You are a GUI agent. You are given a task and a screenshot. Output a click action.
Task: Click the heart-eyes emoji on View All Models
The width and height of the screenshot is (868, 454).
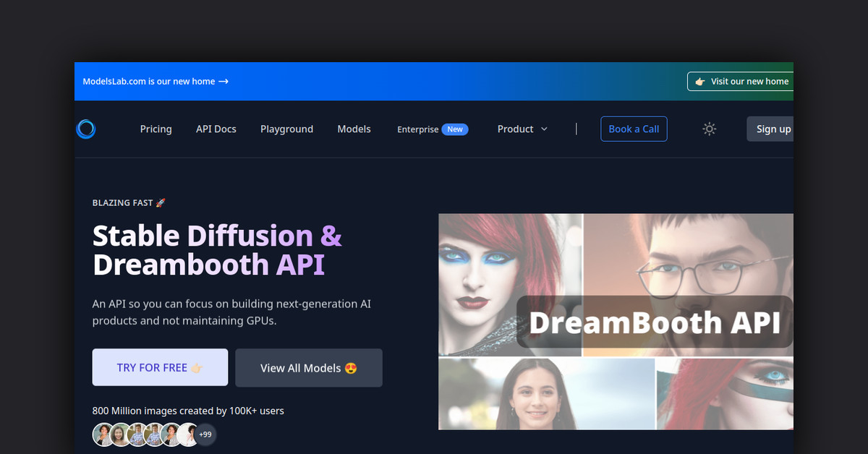[x=350, y=367]
